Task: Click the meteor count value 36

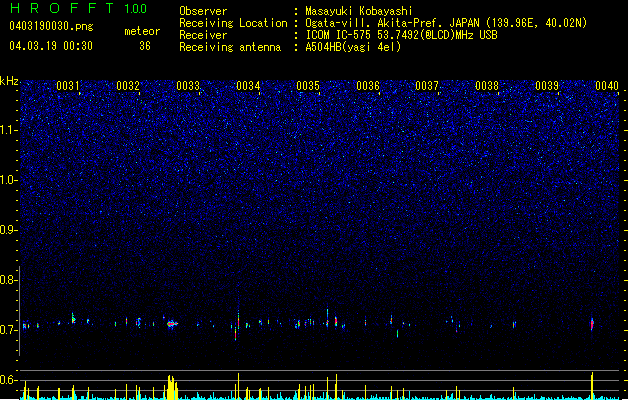Action: (145, 46)
